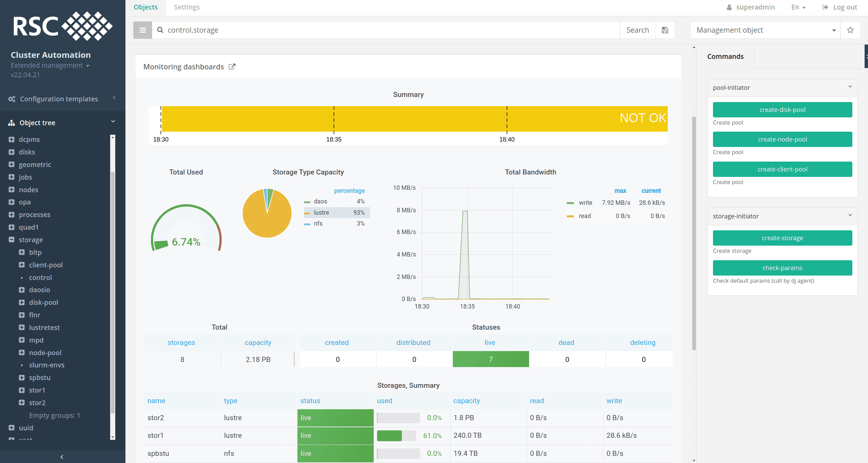The width and height of the screenshot is (868, 463).
Task: Collapse the left sidebar using the bottom arrow
Action: click(x=62, y=457)
